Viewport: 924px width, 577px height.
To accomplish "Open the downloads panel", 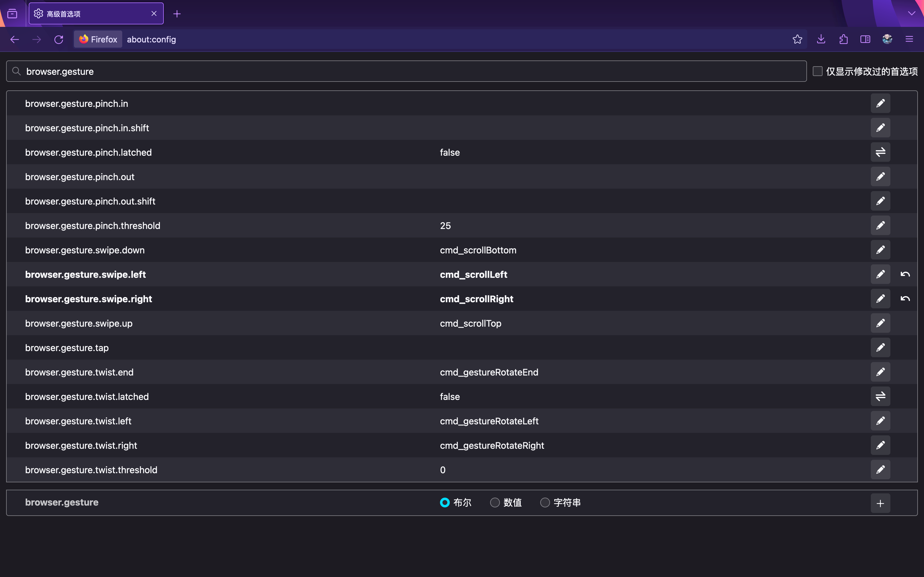I will [821, 39].
